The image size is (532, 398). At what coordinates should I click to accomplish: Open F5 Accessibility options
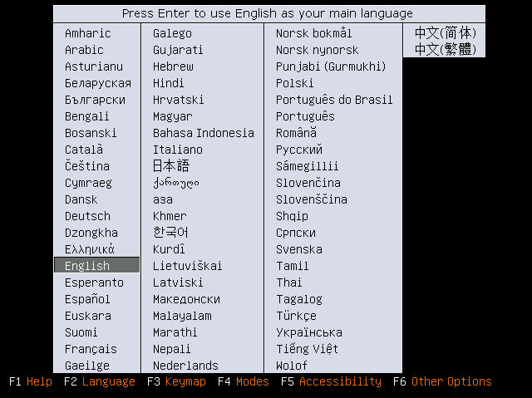pos(331,381)
